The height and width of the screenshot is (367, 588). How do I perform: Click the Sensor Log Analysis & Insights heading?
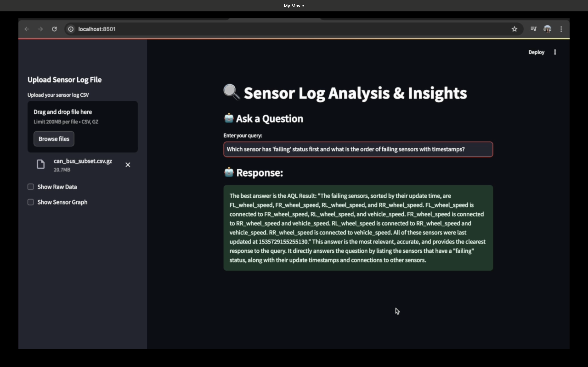(x=355, y=93)
